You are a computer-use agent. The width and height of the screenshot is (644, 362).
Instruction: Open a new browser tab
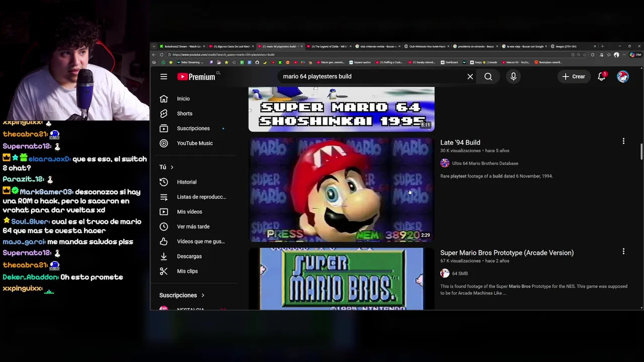602,46
